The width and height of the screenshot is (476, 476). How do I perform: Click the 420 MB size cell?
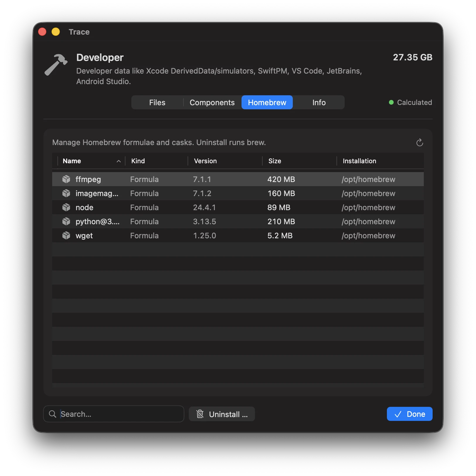click(281, 179)
